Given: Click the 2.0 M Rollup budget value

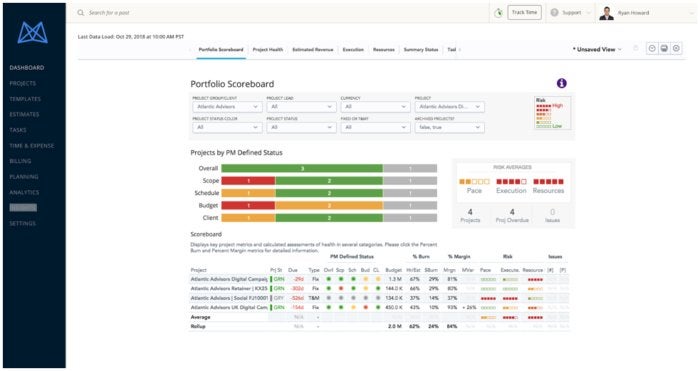Looking at the screenshot, I should (395, 326).
